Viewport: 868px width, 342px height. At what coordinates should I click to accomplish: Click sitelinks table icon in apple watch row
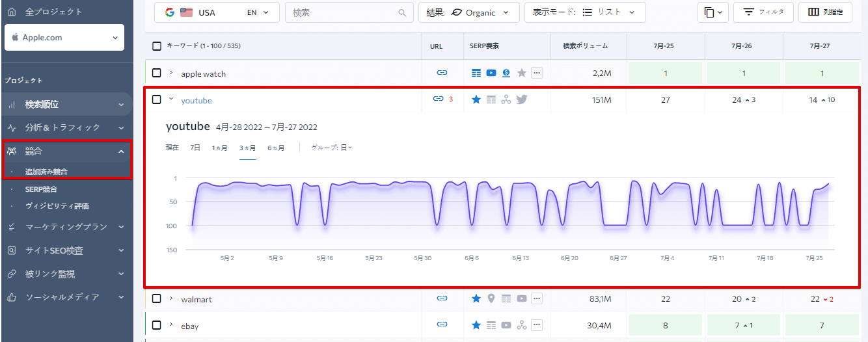(x=476, y=73)
